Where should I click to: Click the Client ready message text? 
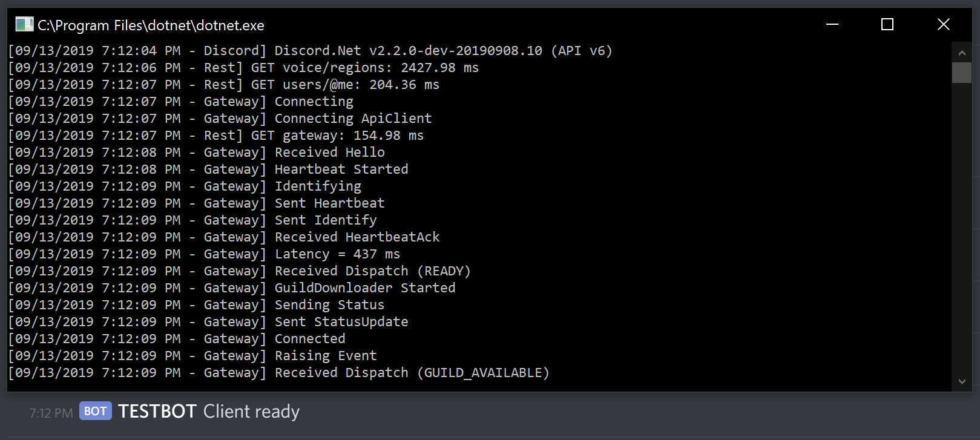pos(251,412)
